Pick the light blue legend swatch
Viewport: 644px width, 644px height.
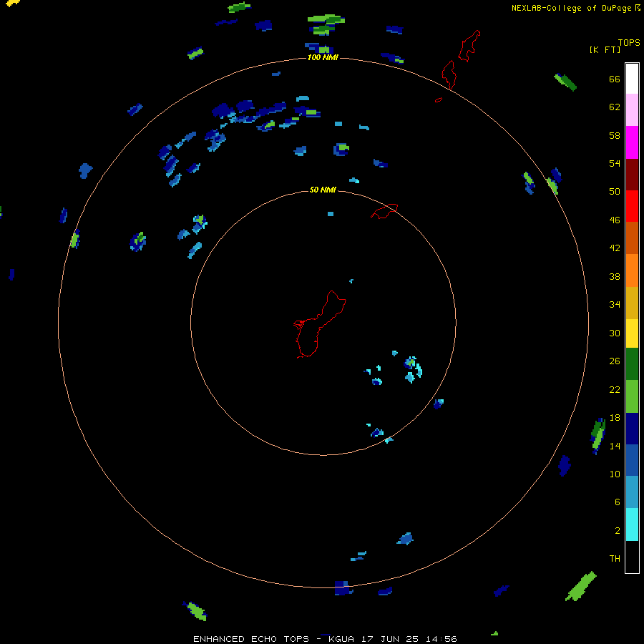coord(632,492)
